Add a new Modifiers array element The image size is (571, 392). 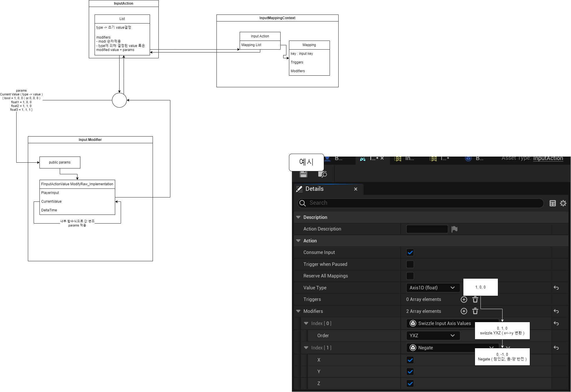click(x=464, y=311)
